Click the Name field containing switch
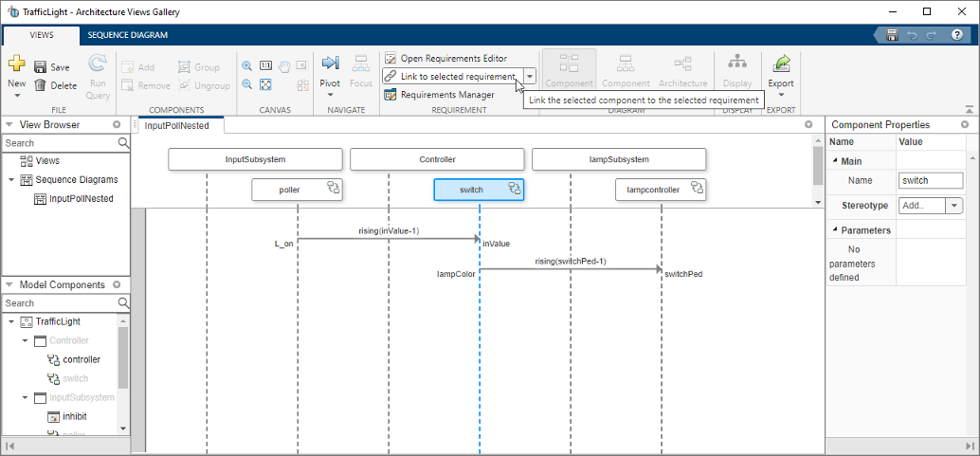Image resolution: width=980 pixels, height=456 pixels. pyautogui.click(x=930, y=180)
